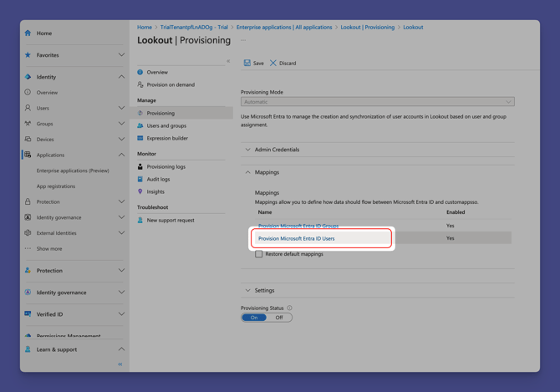Click the Provision on demand icon
Image resolution: width=560 pixels, height=392 pixels.
click(x=140, y=84)
